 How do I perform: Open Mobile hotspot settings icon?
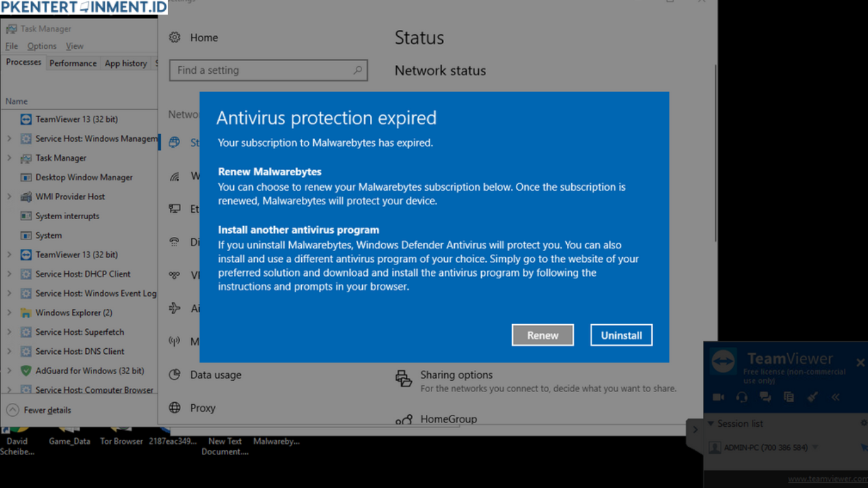click(174, 341)
